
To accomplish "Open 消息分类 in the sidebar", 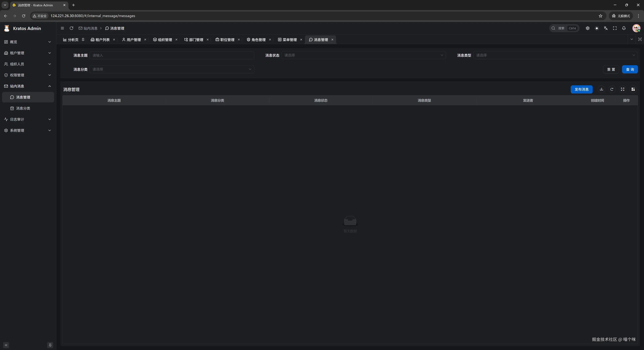I will (x=23, y=108).
